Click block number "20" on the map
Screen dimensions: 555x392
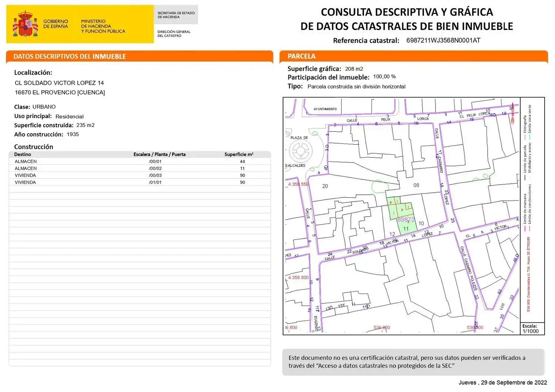pyautogui.click(x=325, y=186)
